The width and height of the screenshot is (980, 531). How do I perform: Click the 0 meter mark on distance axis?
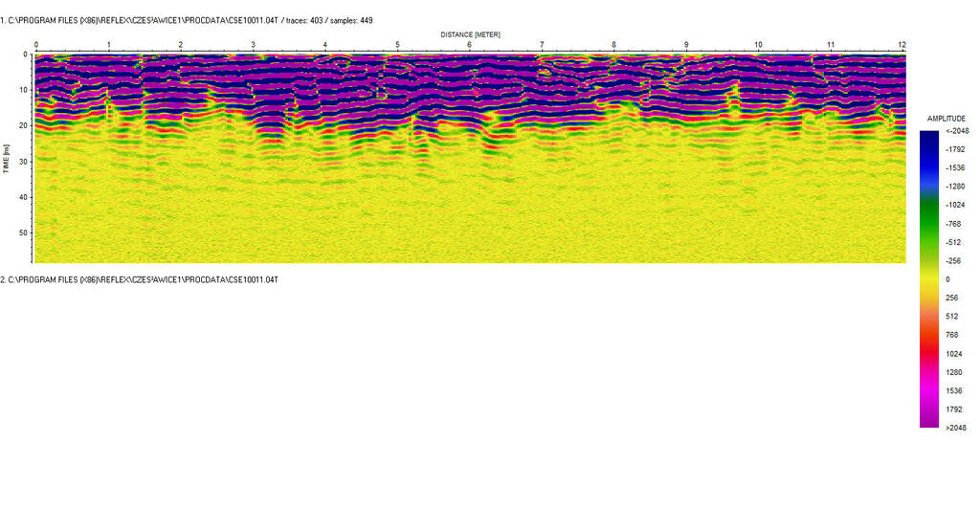36,45
